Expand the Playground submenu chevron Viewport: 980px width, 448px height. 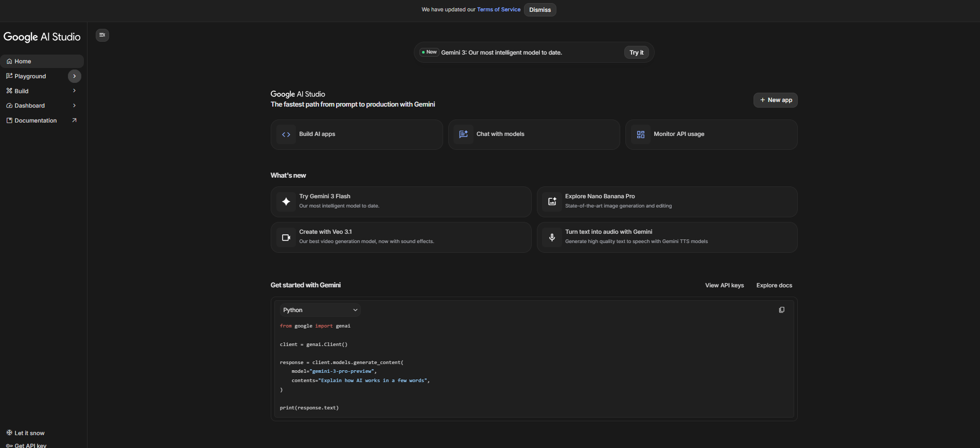74,76
